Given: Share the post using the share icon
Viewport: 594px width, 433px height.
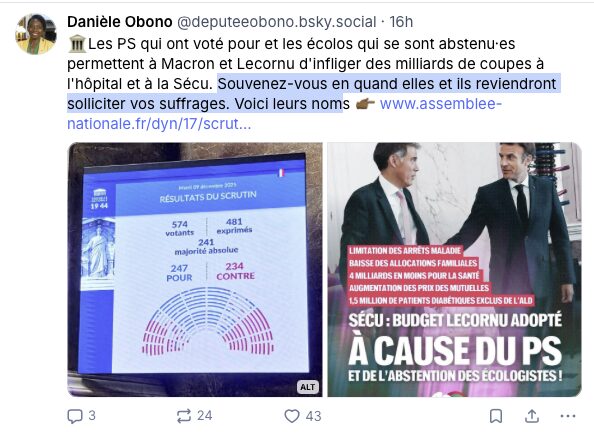Looking at the screenshot, I should (532, 416).
